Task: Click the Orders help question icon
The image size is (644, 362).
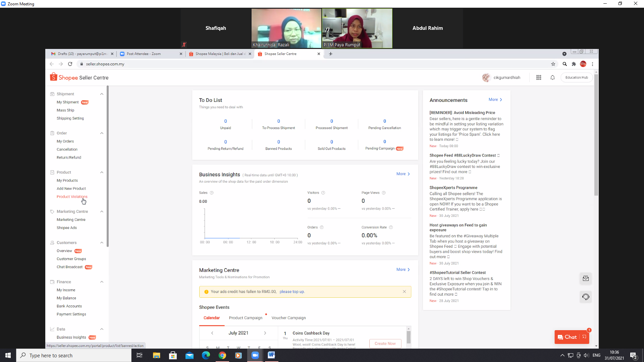Action: [x=322, y=227]
